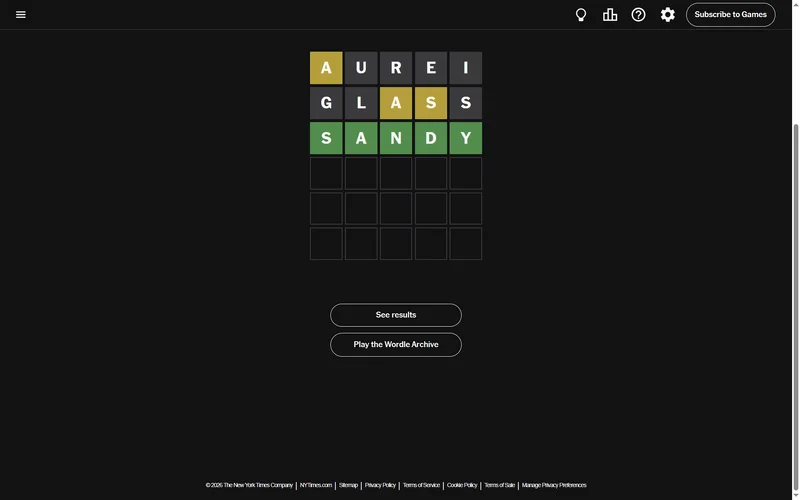This screenshot has height=500, width=800.
Task: Click the green Y tile in third row
Action: [x=466, y=138]
